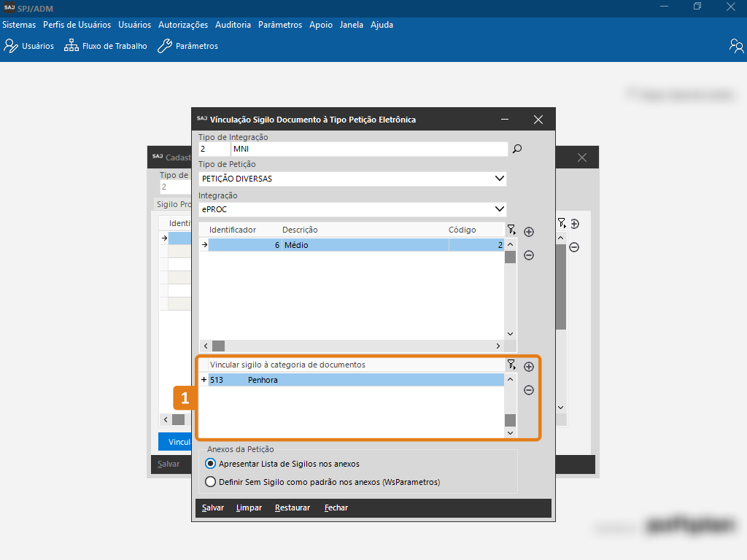Click the filter icon in the Código column header
Viewport: 747px width, 560px height.
(511, 230)
